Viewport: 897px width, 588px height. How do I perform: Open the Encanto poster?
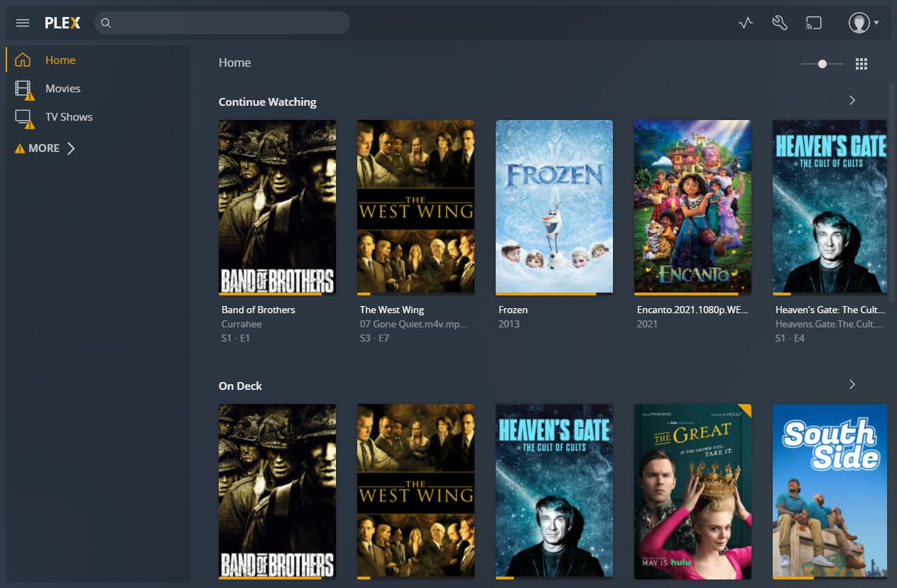point(692,207)
